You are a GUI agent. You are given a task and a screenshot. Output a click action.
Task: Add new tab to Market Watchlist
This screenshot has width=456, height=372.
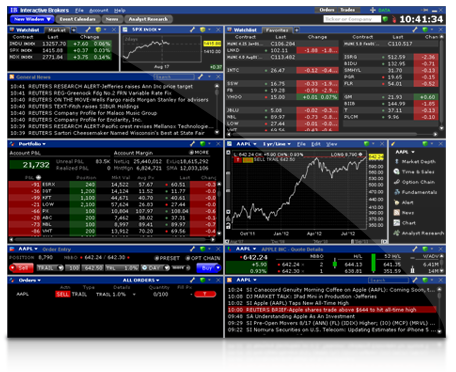pyautogui.click(x=74, y=30)
